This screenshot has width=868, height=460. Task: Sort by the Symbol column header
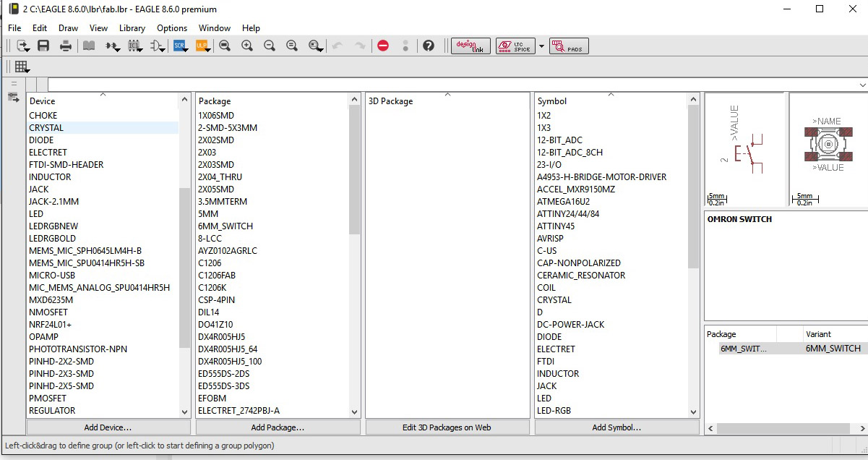(611, 101)
